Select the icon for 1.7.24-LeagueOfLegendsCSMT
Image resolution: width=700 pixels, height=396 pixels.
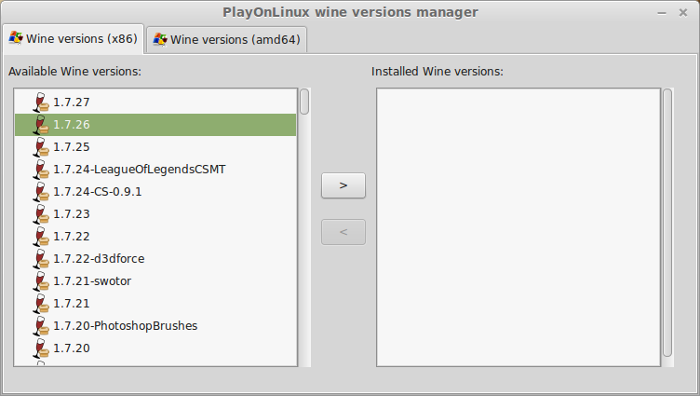pos(41,169)
